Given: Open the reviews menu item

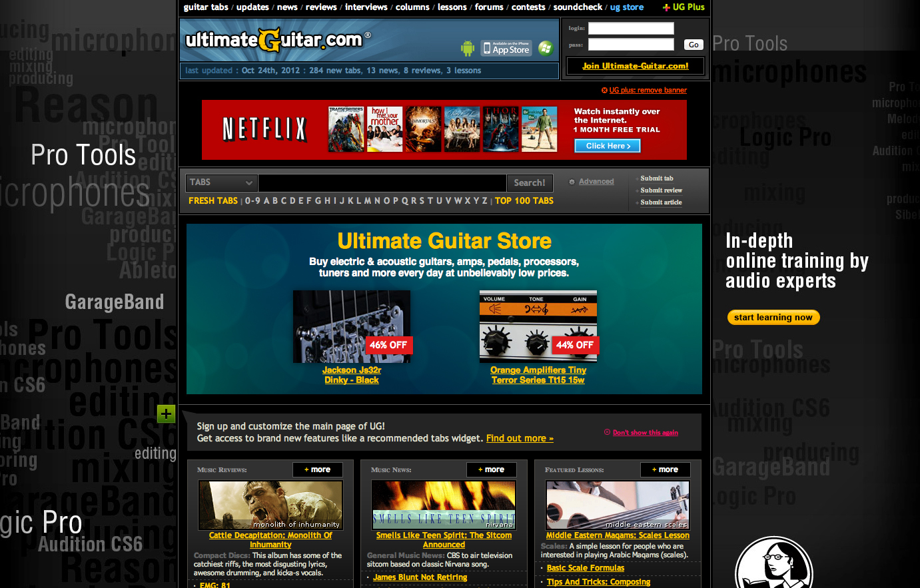Looking at the screenshot, I should coord(321,7).
